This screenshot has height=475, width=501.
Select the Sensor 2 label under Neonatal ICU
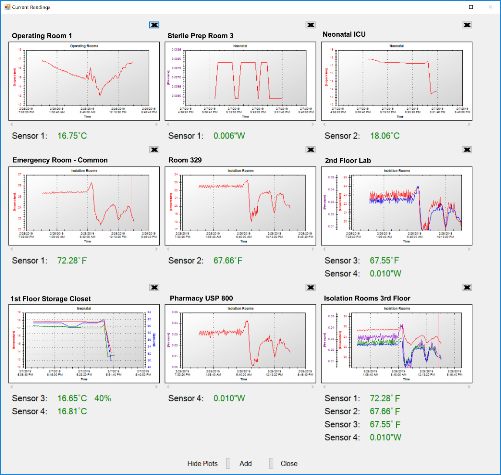click(342, 136)
